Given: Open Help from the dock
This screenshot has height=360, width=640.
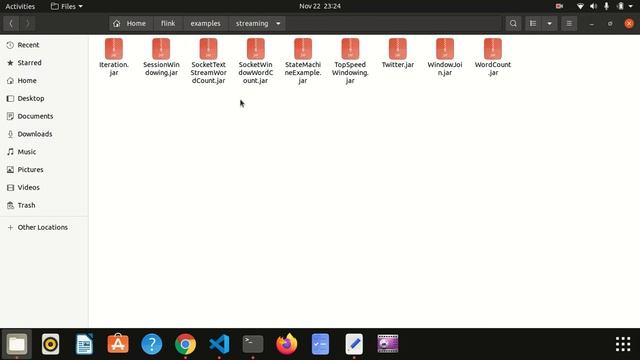Looking at the screenshot, I should [152, 344].
